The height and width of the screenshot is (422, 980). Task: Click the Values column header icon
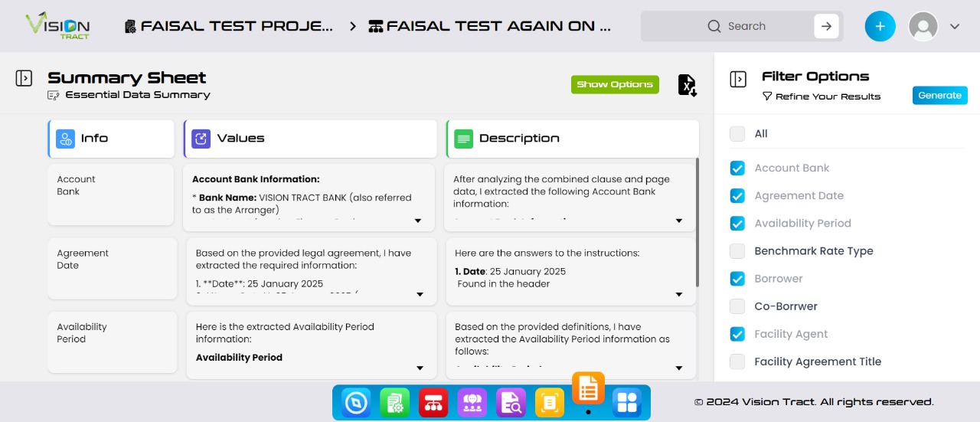click(201, 139)
